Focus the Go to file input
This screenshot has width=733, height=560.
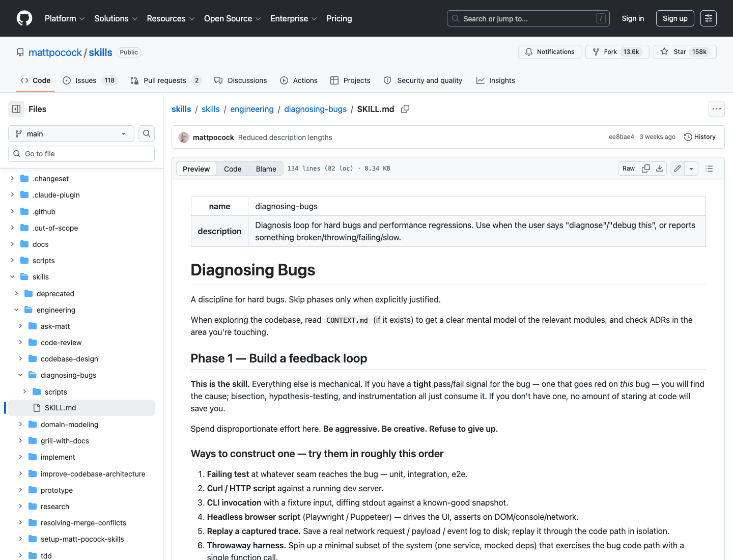(81, 154)
